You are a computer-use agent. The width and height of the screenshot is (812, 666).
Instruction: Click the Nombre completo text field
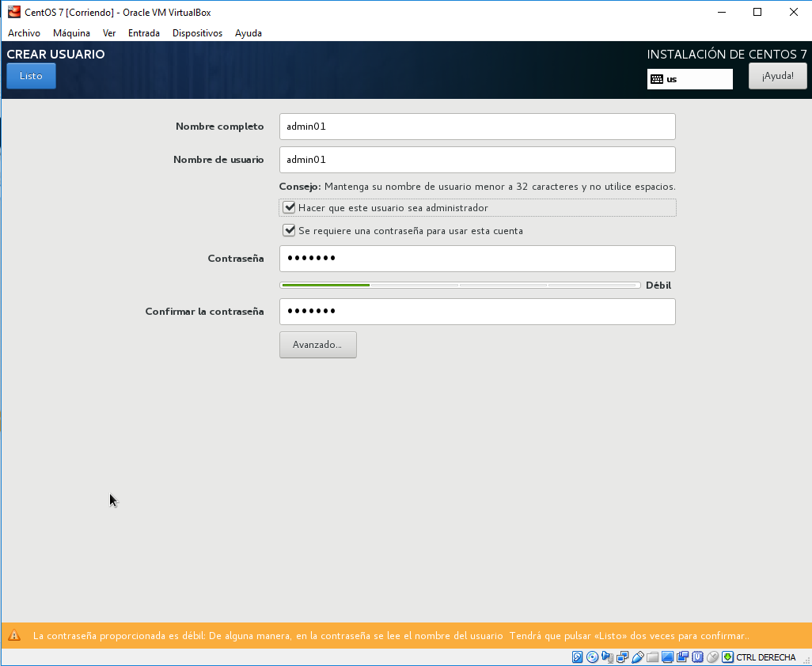coord(477,127)
